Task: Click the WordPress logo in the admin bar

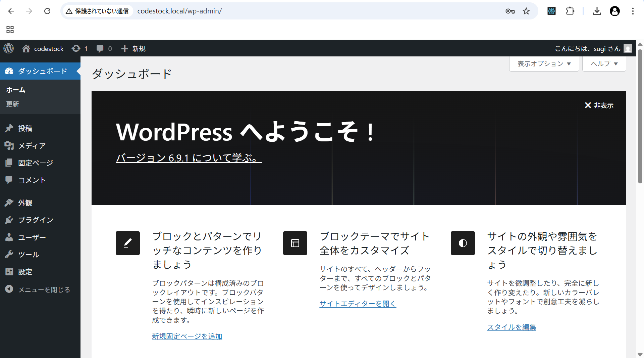Action: click(8, 48)
